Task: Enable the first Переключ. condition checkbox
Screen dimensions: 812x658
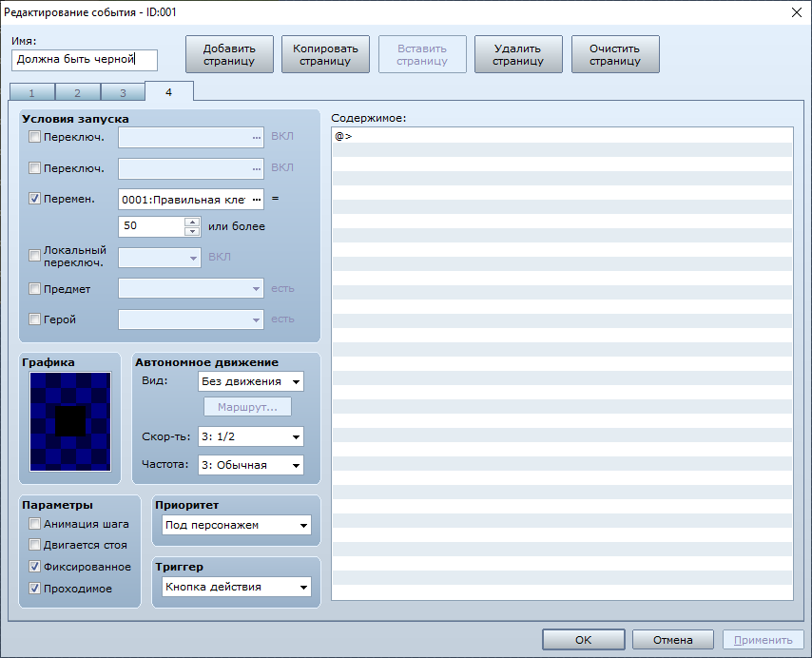Action: pyautogui.click(x=34, y=137)
